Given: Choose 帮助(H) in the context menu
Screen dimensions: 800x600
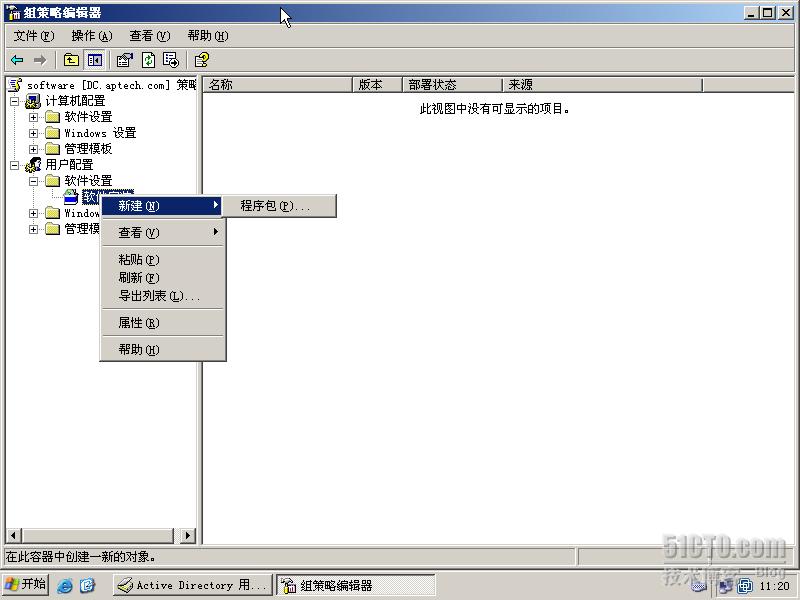Looking at the screenshot, I should 163,349.
